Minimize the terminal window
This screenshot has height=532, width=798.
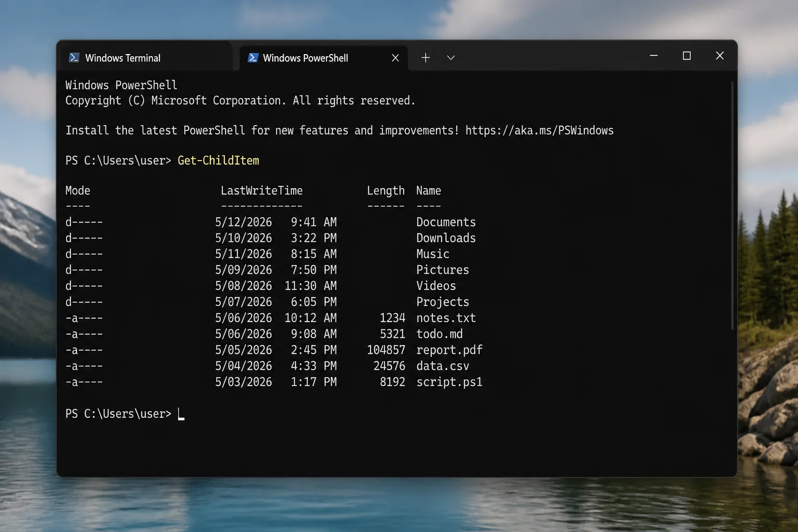(654, 56)
